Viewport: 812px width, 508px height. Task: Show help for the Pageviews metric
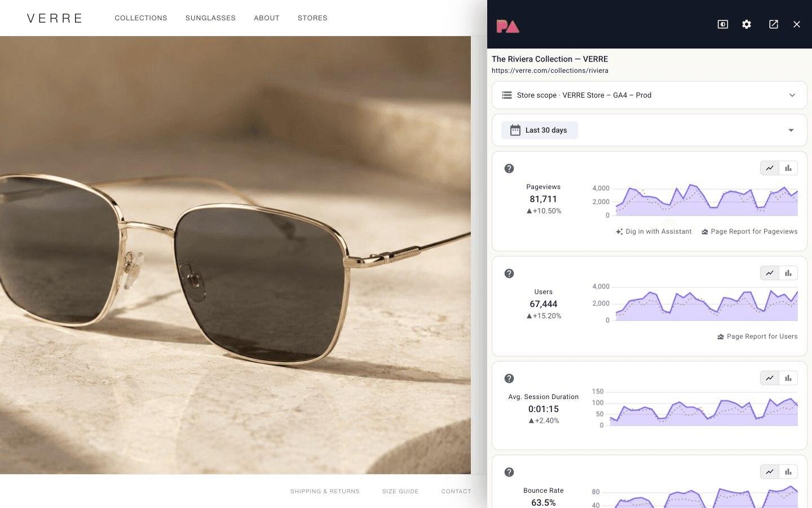[509, 168]
